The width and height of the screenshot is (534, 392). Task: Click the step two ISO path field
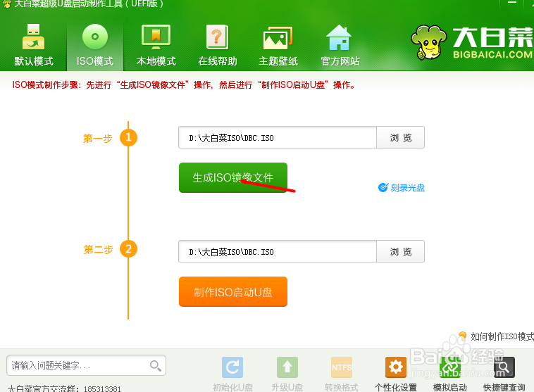pos(278,251)
